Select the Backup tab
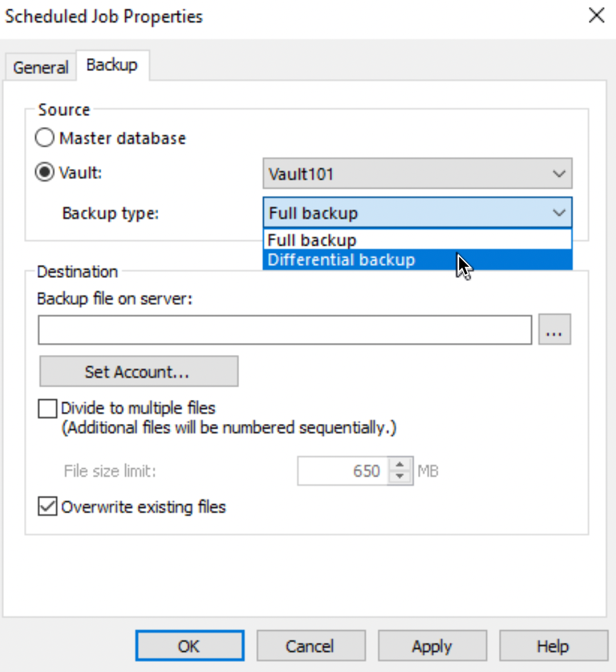The image size is (616, 672). coord(112,65)
